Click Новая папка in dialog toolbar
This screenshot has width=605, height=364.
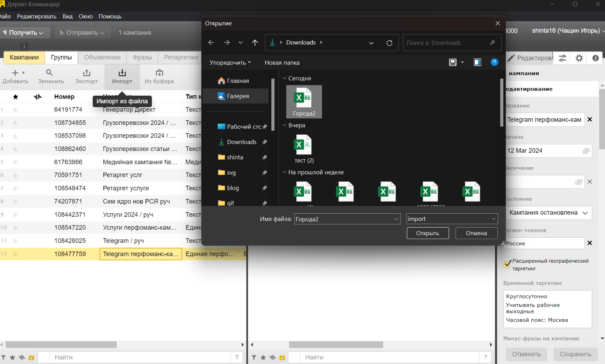coord(282,63)
